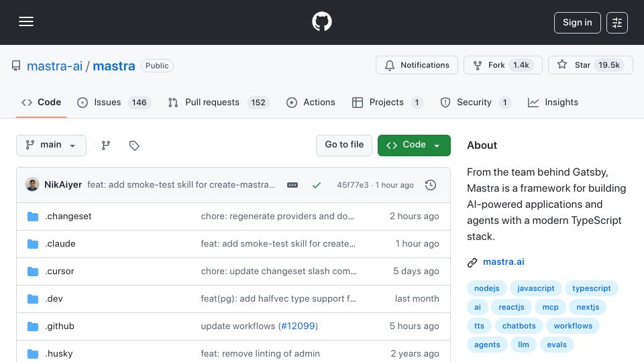The image size is (644, 362).
Task: Switch to the Code tab
Action: point(42,102)
